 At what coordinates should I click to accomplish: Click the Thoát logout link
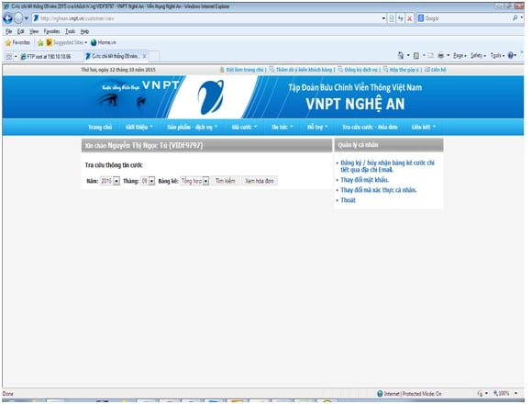pos(349,200)
